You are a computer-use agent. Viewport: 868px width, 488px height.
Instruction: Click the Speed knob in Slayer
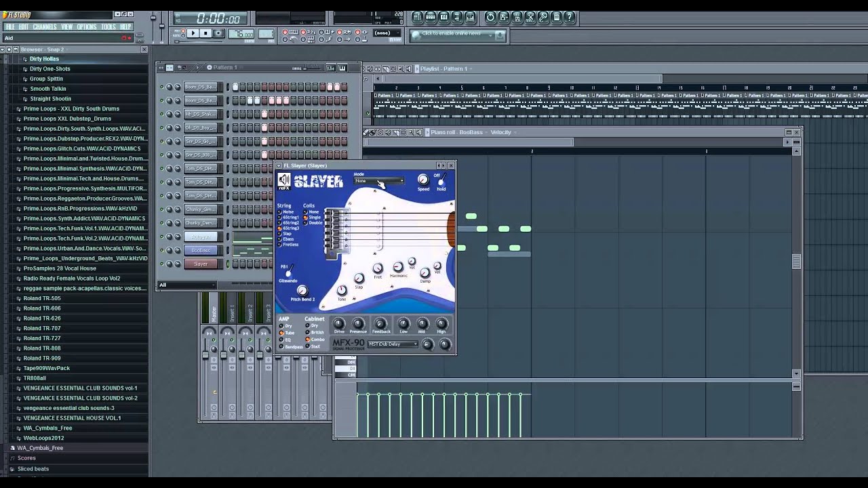[x=423, y=180]
